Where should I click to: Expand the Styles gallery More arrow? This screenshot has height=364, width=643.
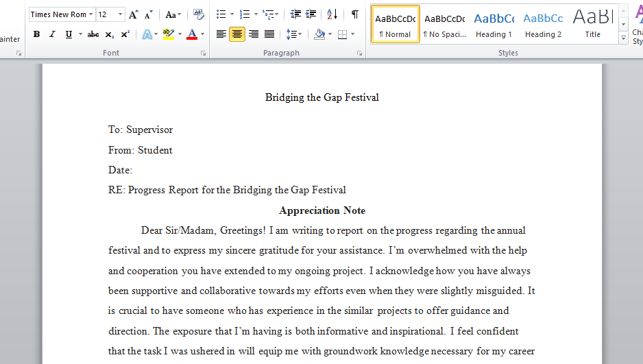(x=623, y=38)
